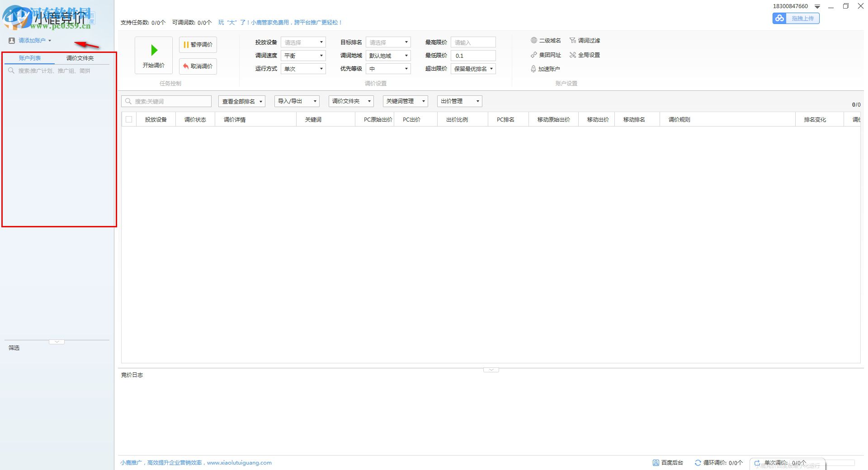Open 调词过滤 keyword filter
Viewport: 868px width, 470px height.
(x=585, y=41)
